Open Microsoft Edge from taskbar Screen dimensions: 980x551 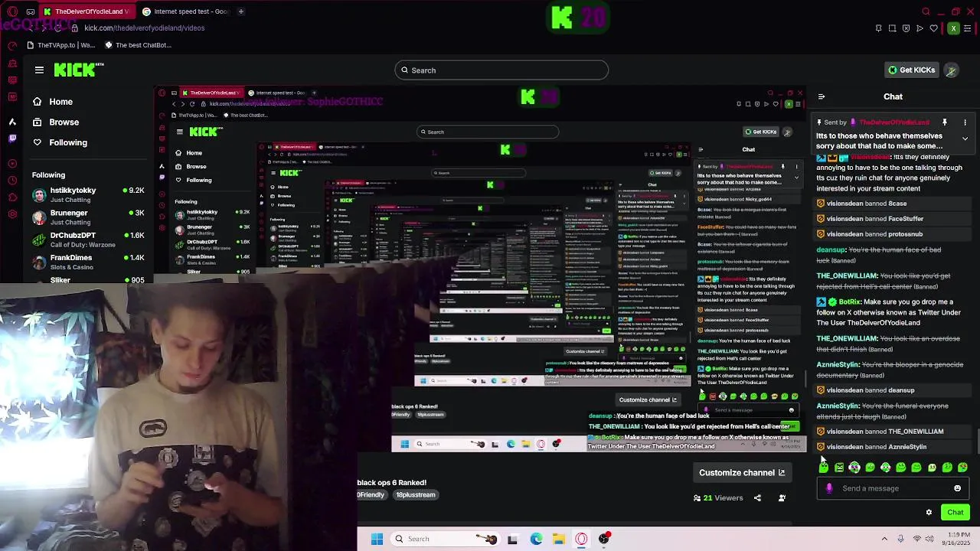[536, 540]
